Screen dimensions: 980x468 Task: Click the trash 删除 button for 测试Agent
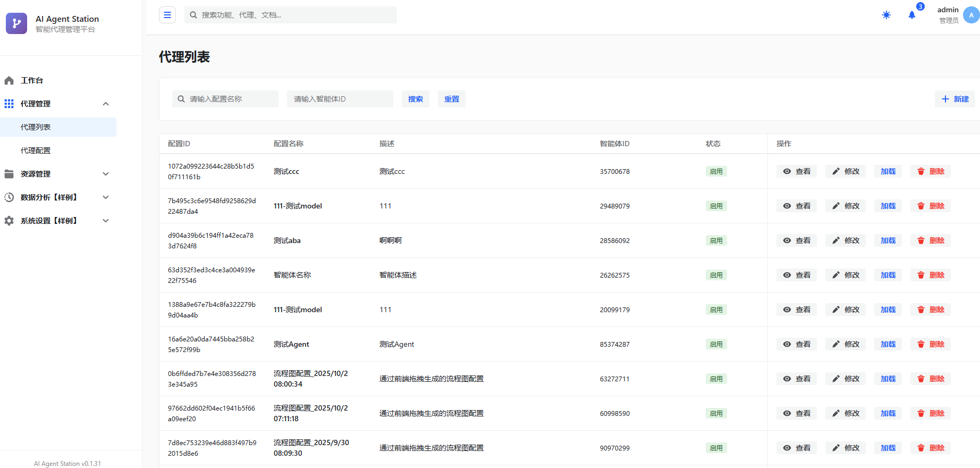pos(930,344)
